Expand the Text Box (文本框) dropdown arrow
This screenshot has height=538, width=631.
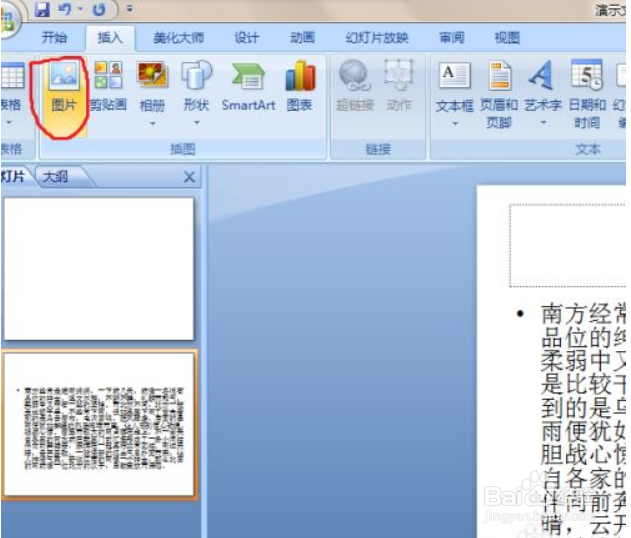coord(455,124)
